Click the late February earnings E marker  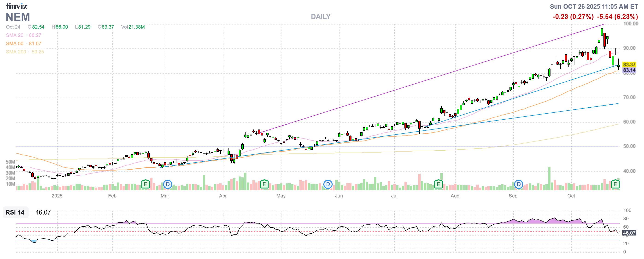click(x=145, y=185)
